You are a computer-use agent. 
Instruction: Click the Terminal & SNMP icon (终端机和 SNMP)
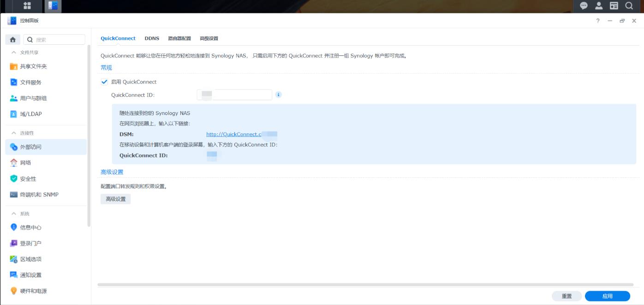pos(14,194)
